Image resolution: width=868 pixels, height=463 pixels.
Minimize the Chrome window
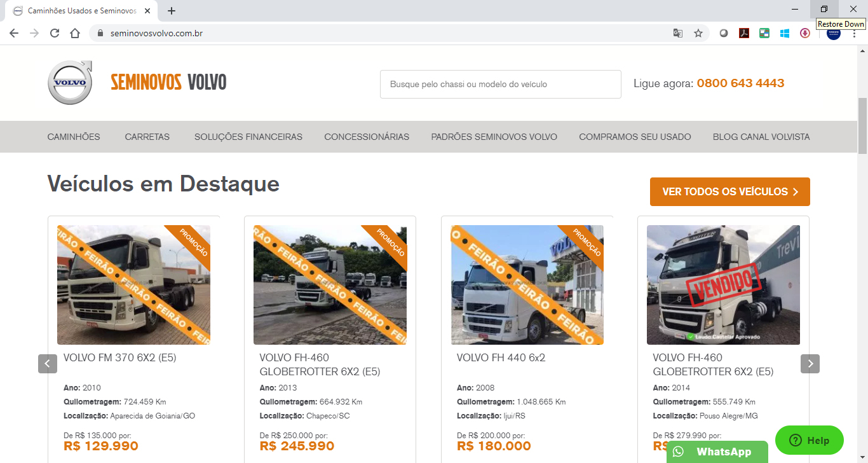coord(795,10)
